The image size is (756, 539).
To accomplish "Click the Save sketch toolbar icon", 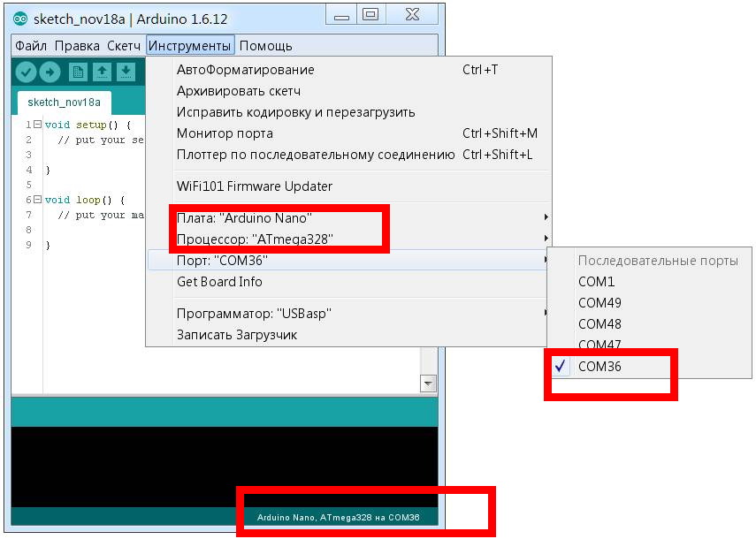I will (126, 72).
